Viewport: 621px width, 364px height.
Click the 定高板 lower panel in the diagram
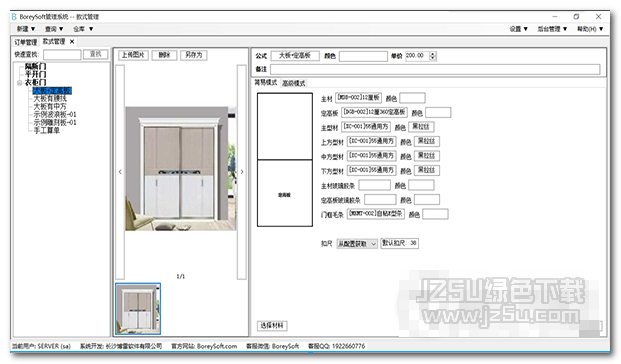[285, 193]
